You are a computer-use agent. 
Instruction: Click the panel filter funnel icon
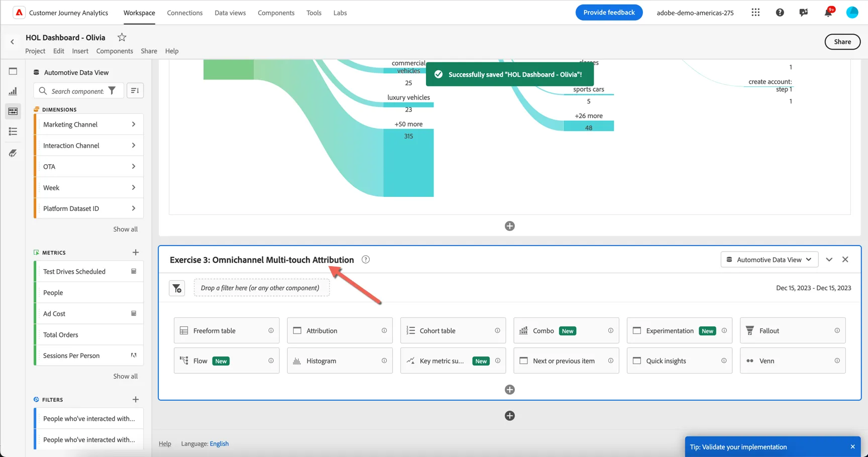177,288
